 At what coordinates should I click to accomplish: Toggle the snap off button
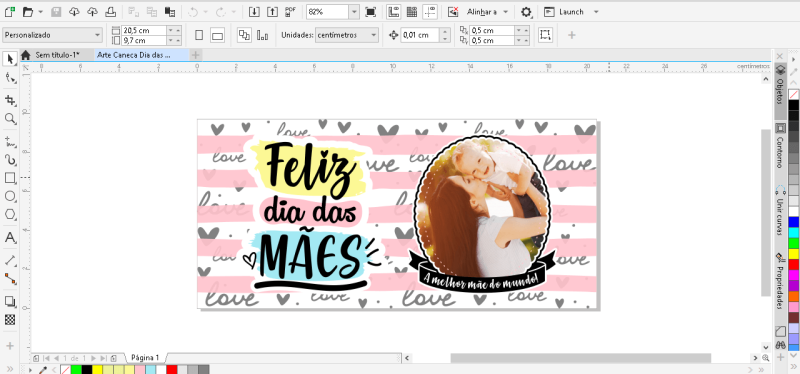(453, 11)
